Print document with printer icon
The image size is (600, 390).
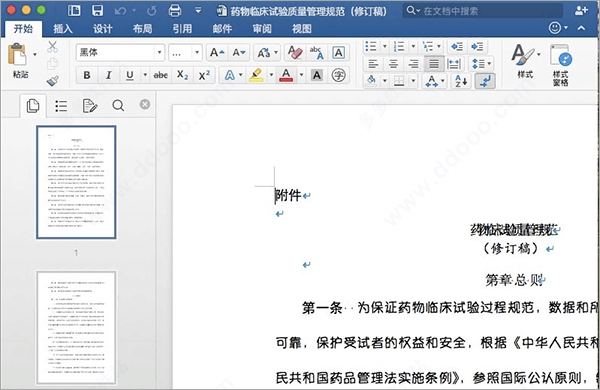pos(174,10)
